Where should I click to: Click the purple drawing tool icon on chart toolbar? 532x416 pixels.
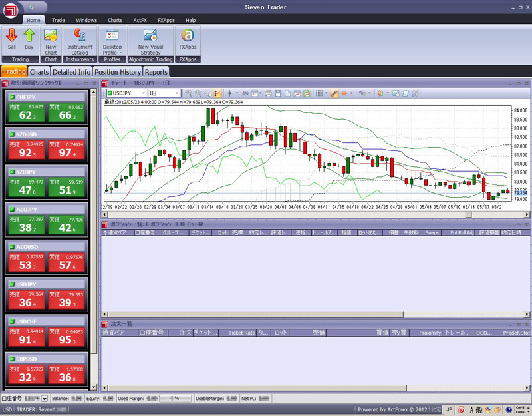362,93
